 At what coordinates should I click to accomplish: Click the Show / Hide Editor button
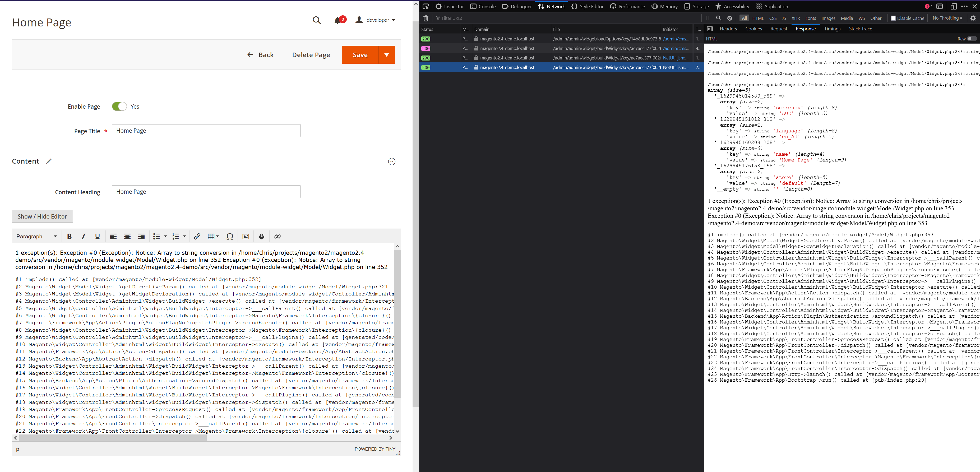coord(42,216)
